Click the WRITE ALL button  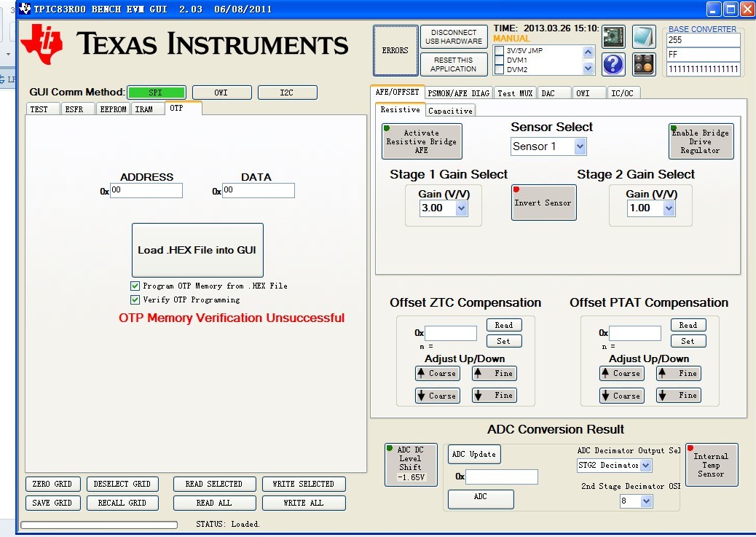point(304,503)
